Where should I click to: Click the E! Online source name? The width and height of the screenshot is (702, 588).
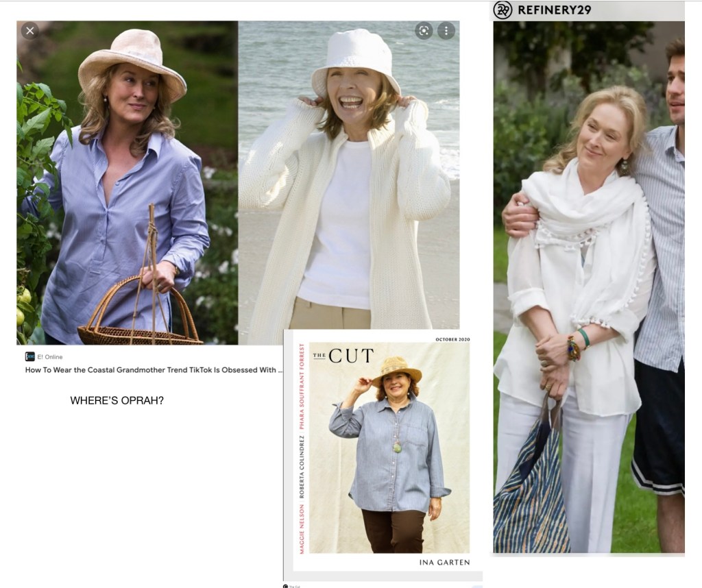pos(49,356)
